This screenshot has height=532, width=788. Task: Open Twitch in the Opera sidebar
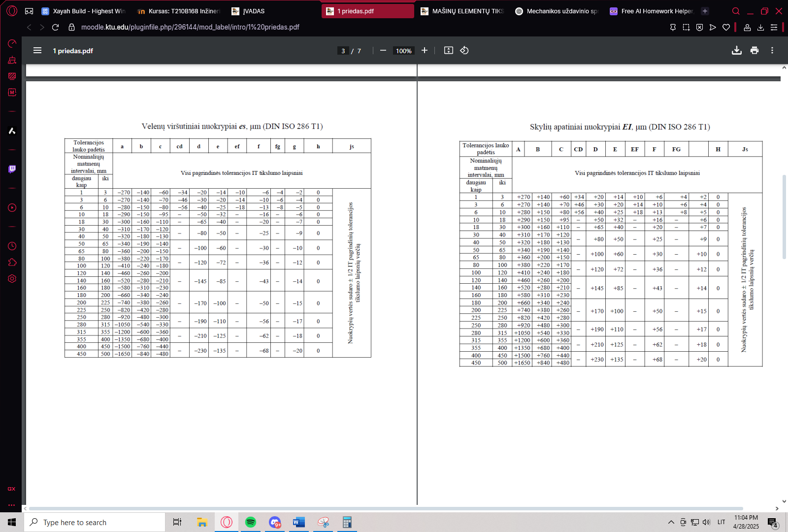12,169
